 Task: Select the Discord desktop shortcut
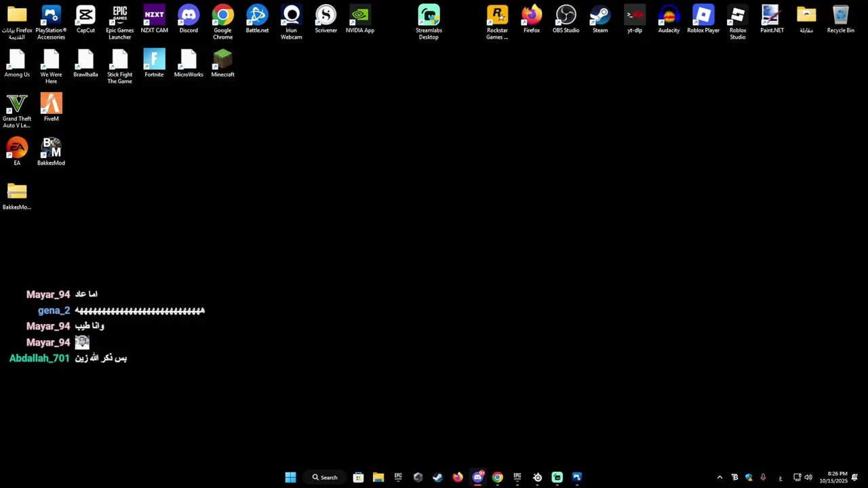189,19
